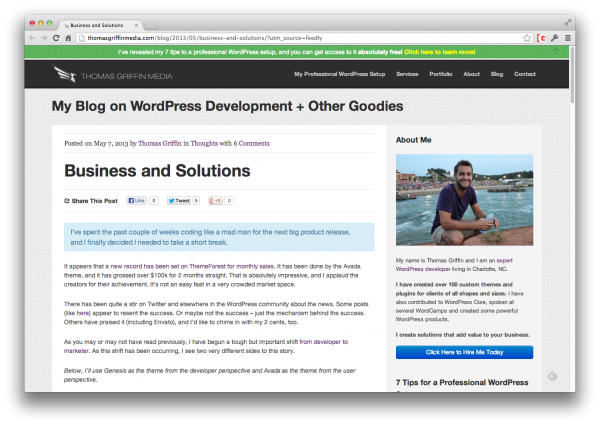Open the Services menu item

click(x=407, y=74)
